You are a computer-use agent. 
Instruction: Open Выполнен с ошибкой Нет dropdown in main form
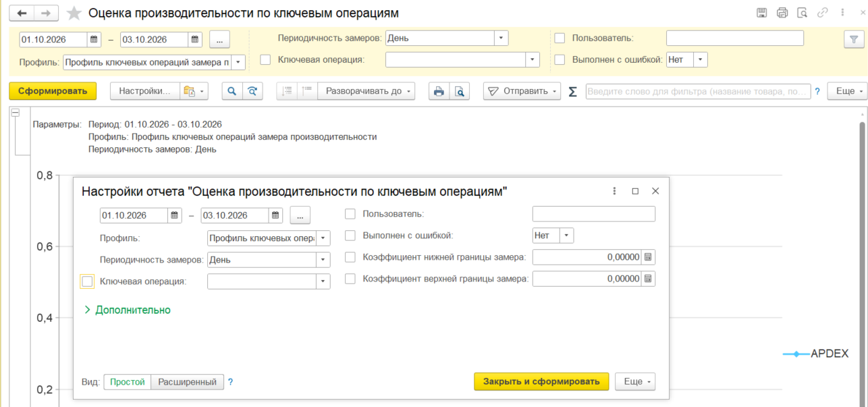click(701, 59)
